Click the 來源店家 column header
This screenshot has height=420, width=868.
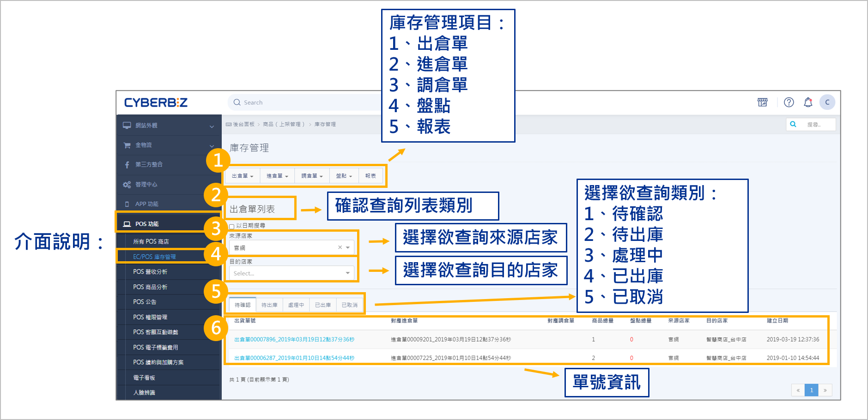coord(679,321)
